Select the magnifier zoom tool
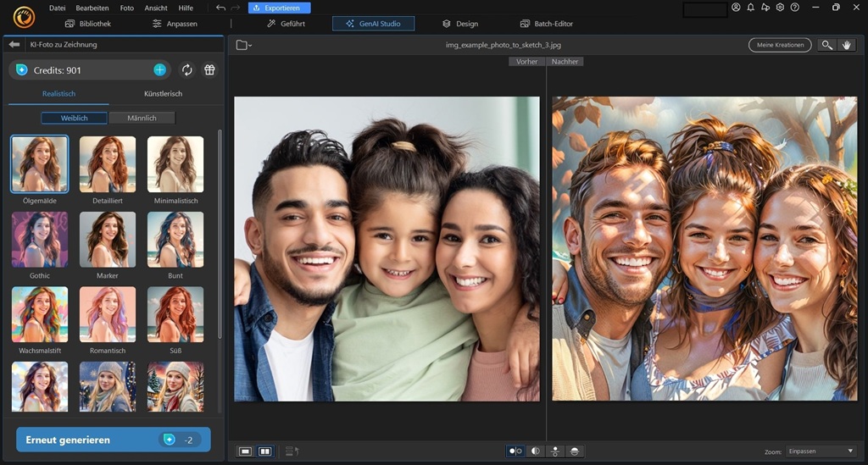 pos(826,45)
